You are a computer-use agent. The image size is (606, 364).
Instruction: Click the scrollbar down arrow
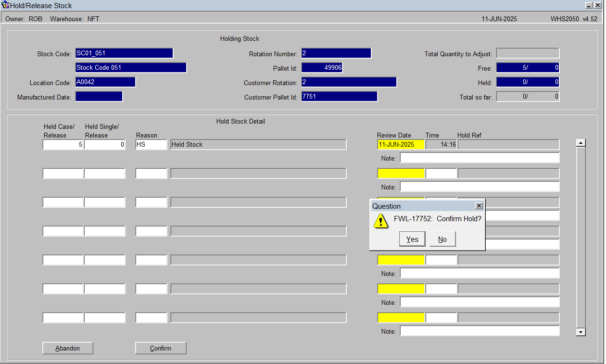[x=581, y=332]
